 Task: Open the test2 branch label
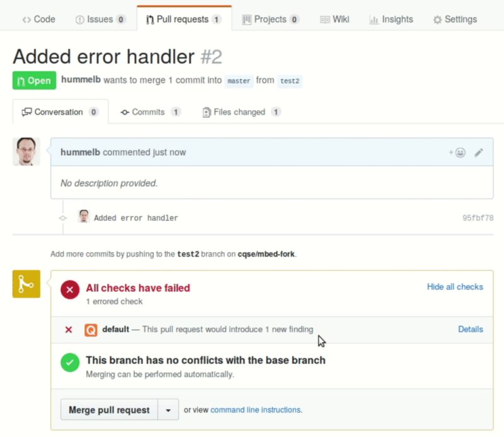[x=290, y=81]
